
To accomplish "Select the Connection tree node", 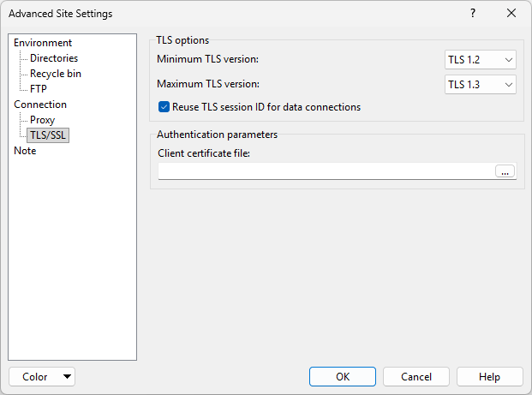I will [40, 105].
